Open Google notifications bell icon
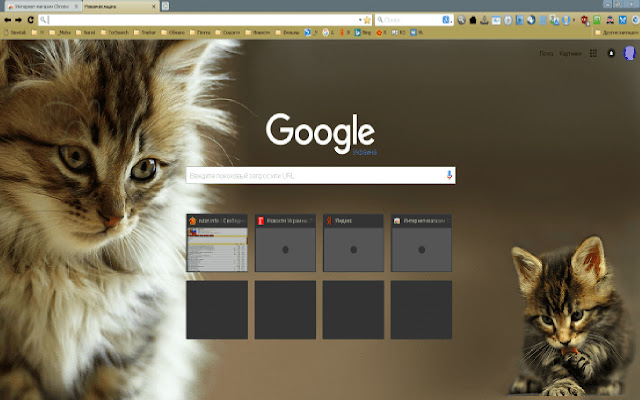Screen dimensions: 640x400 click(x=611, y=53)
